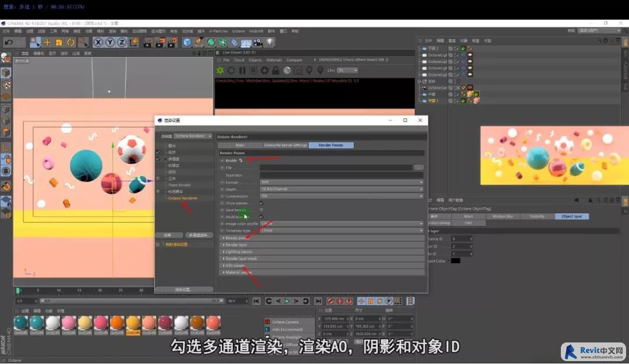Image resolution: width=629 pixels, height=364 pixels.
Task: Toggle the Enable render passes checkbox
Action: 241,161
